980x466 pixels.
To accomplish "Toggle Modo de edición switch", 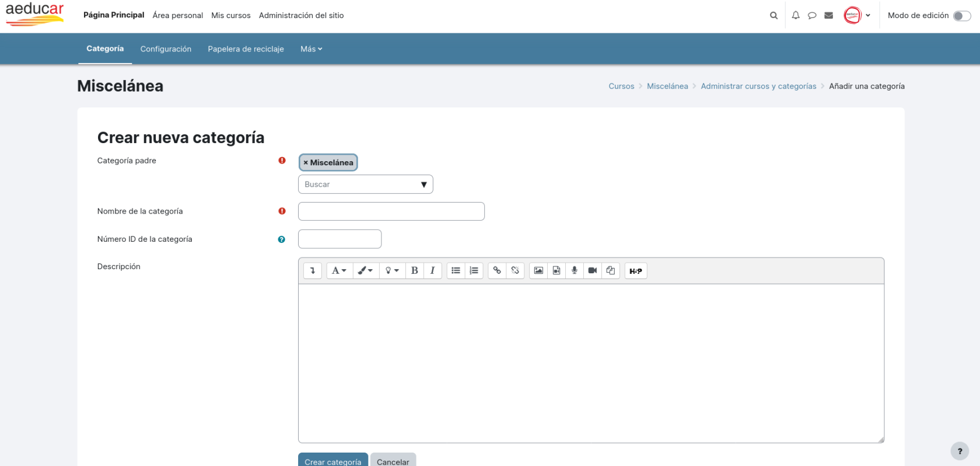I will click(962, 16).
